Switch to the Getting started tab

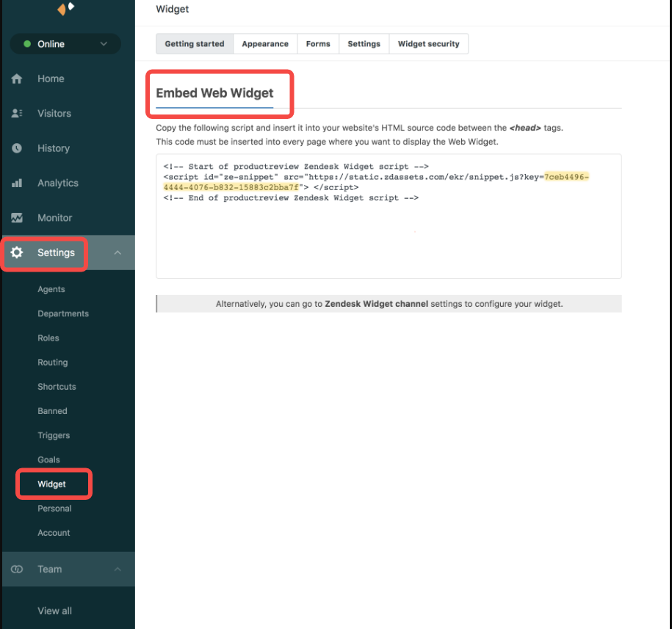point(195,44)
